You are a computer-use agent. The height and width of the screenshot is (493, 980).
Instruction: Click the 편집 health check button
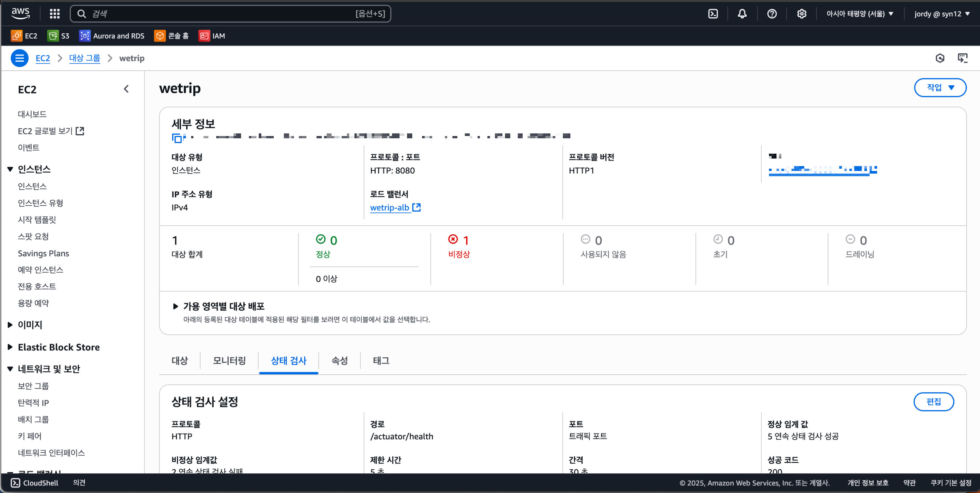pyautogui.click(x=933, y=402)
